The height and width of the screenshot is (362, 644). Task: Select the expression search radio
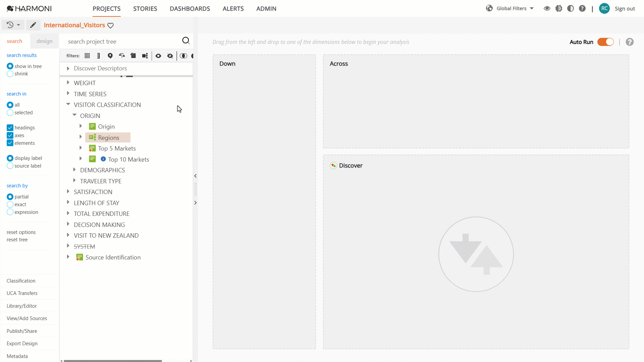(10, 212)
